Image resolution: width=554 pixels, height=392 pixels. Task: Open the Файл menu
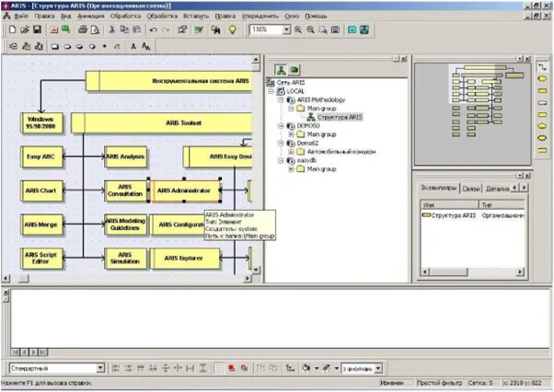click(21, 17)
